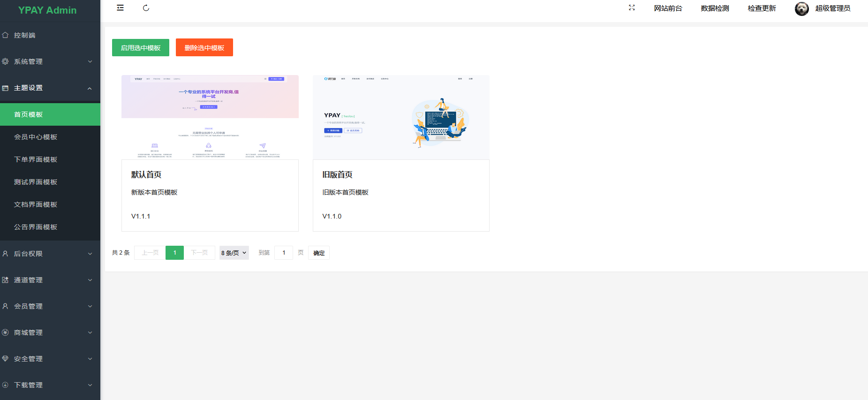The height and width of the screenshot is (400, 868).
Task: Collapse the 主题设置 menu arrow
Action: pyautogui.click(x=90, y=88)
